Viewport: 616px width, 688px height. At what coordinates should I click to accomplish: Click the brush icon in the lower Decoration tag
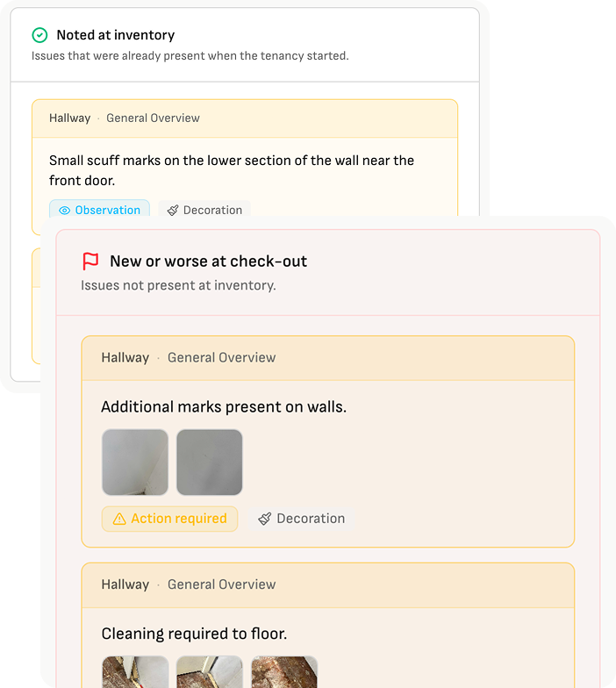pyautogui.click(x=265, y=519)
